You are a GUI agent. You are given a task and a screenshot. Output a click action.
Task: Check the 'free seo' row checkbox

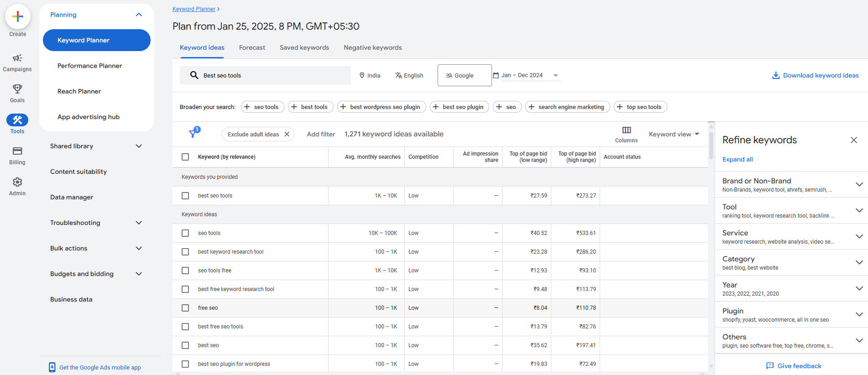[185, 308]
